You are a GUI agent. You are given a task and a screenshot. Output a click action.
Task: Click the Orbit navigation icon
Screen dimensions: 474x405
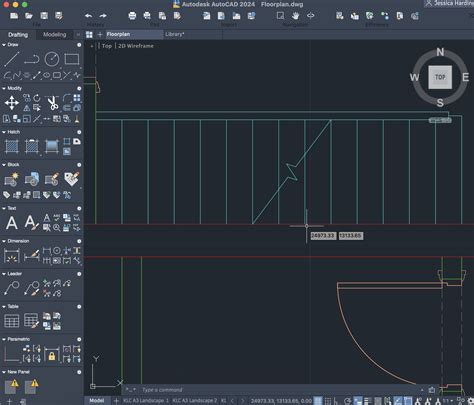coord(310,16)
